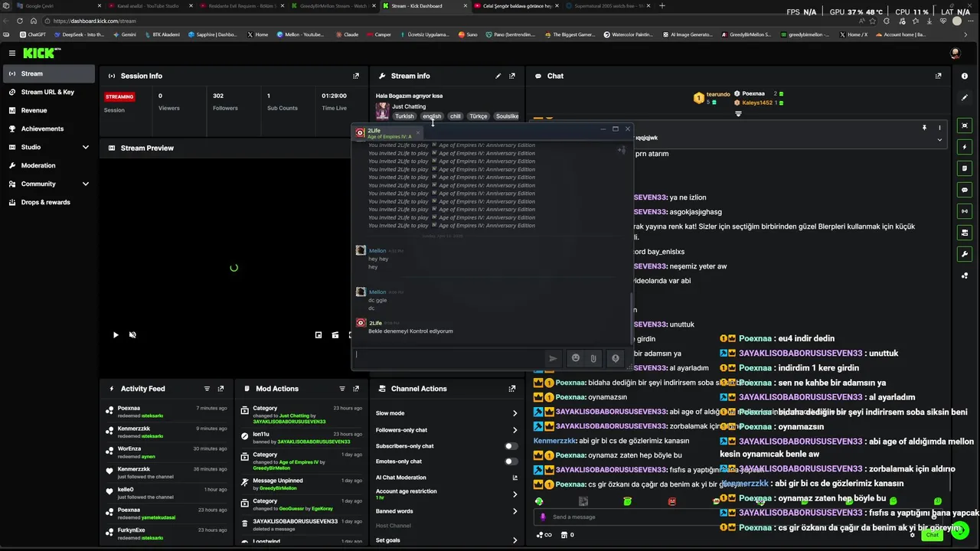Select Stream in the left sidebar

click(49, 73)
